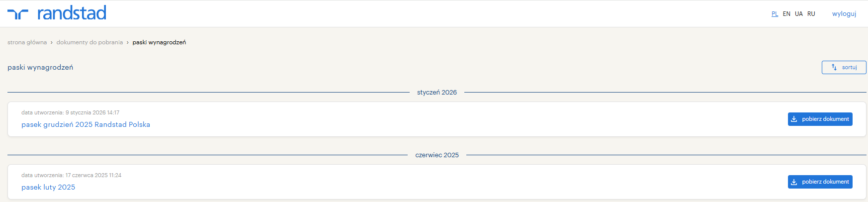Select the UA language option

(798, 14)
